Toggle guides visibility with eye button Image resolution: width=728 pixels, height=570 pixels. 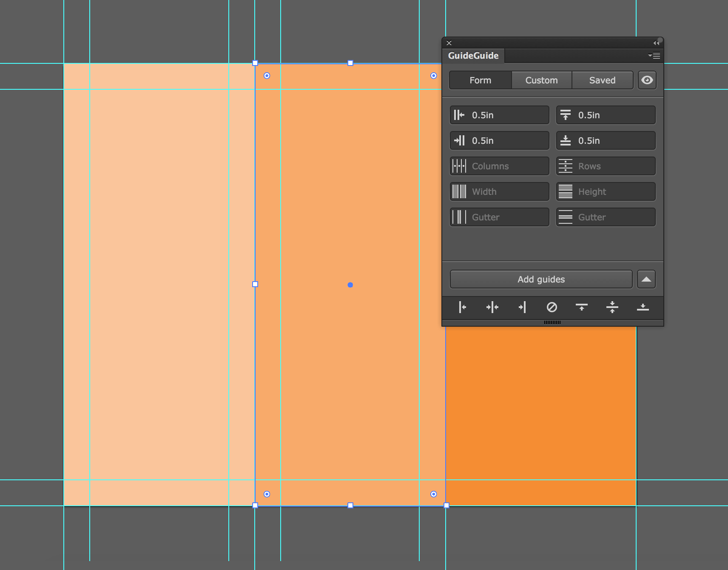pos(647,80)
